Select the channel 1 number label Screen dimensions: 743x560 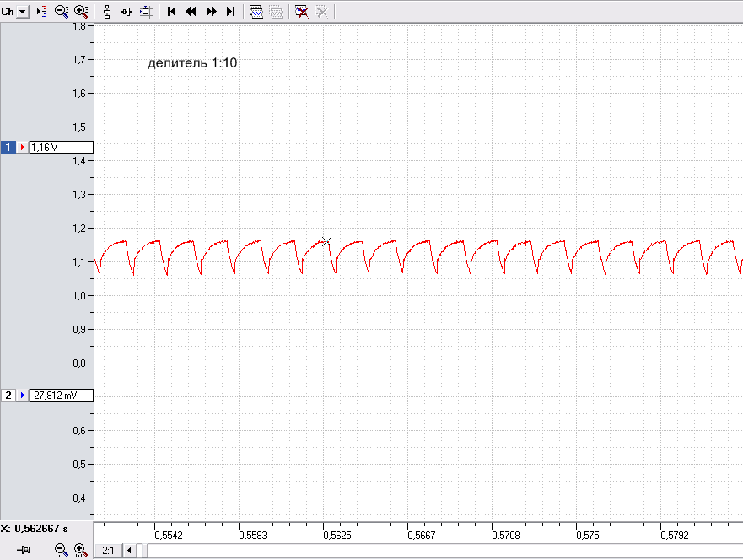[8, 148]
